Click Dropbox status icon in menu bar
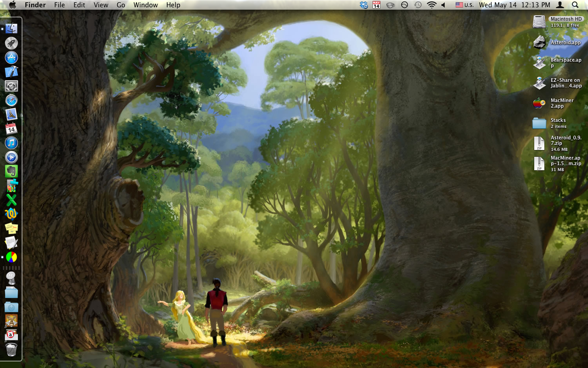This screenshot has width=588, height=368. coord(364,5)
